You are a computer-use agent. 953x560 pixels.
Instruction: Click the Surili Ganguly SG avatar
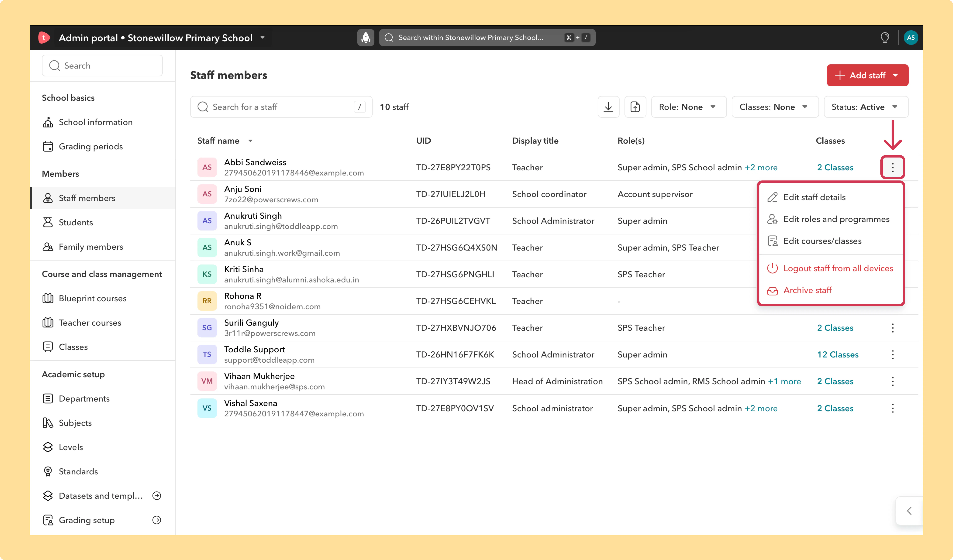207,328
